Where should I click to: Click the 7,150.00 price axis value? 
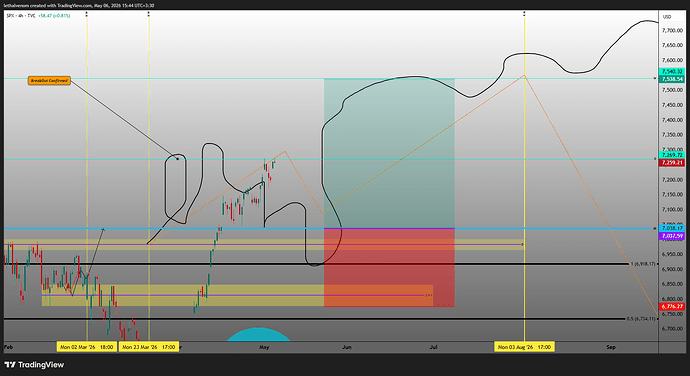[x=672, y=195]
